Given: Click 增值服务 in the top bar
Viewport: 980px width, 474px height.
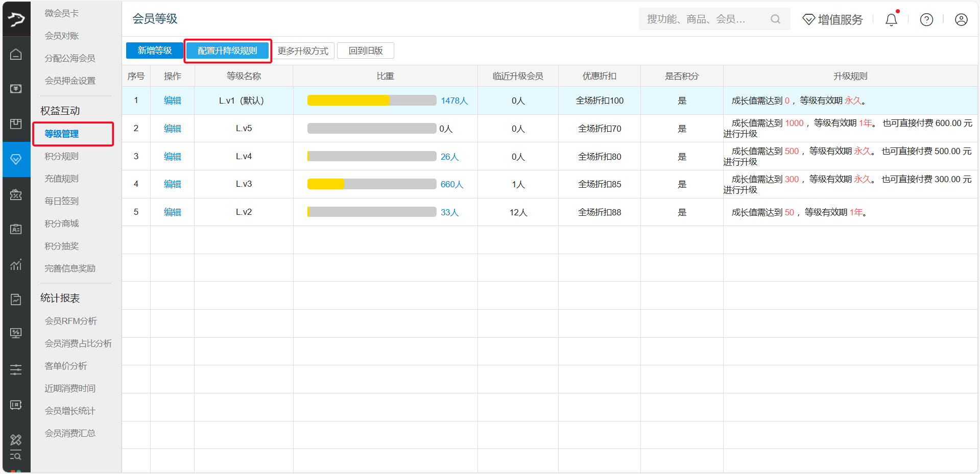Looking at the screenshot, I should point(832,19).
